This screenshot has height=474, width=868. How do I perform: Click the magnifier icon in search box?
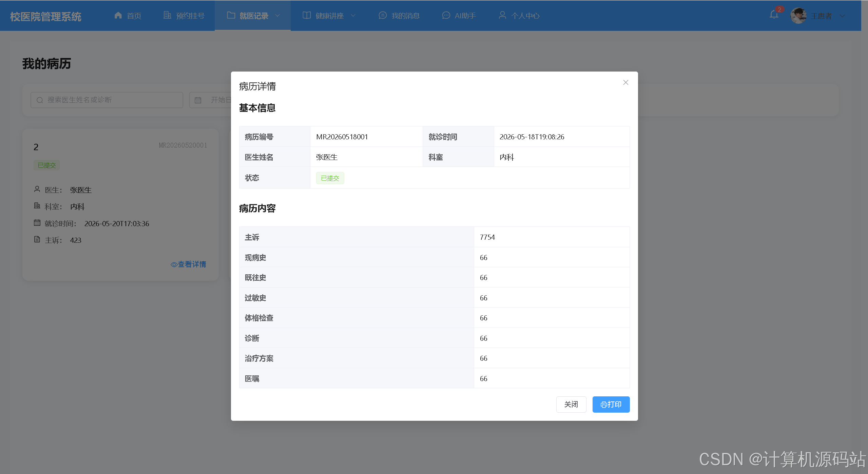pyautogui.click(x=40, y=100)
